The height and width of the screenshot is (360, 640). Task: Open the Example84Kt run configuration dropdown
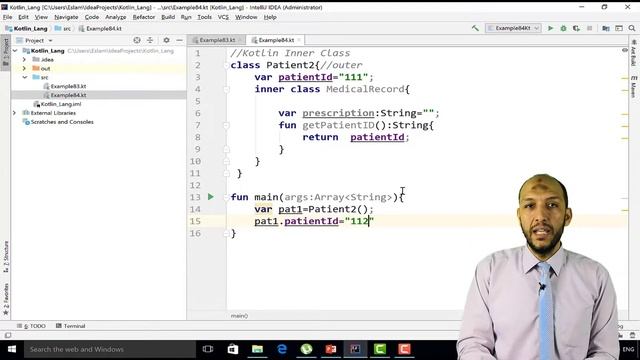(513, 28)
